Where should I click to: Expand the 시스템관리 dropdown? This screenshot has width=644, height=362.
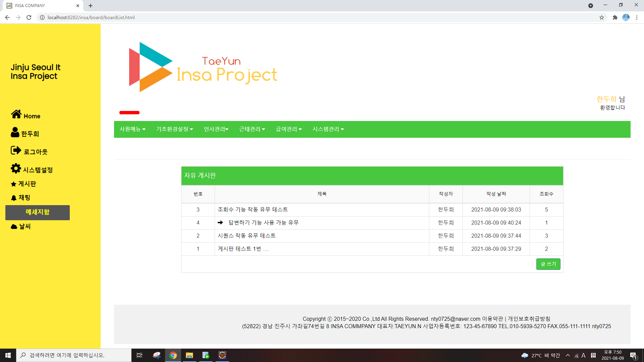coord(328,129)
